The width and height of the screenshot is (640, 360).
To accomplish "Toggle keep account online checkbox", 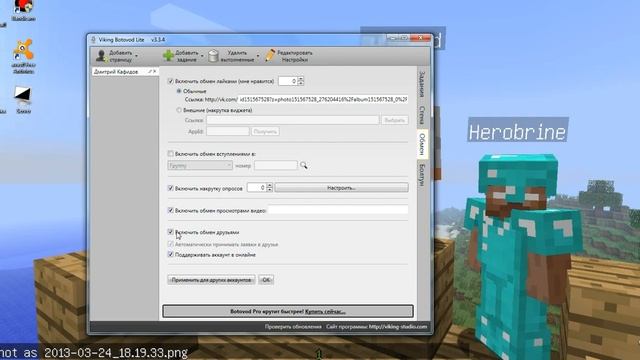I will 171,254.
